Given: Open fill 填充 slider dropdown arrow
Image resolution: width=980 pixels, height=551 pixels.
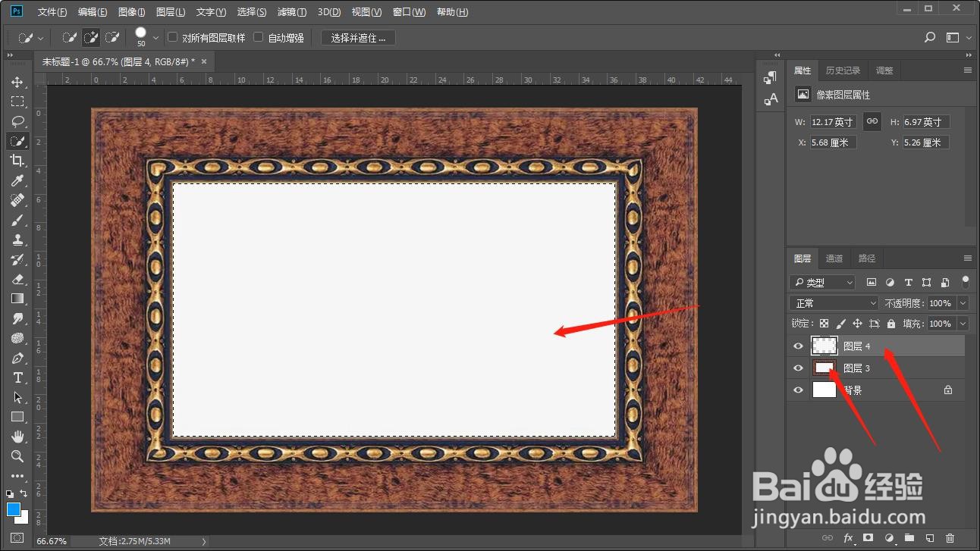Looking at the screenshot, I should [x=963, y=324].
